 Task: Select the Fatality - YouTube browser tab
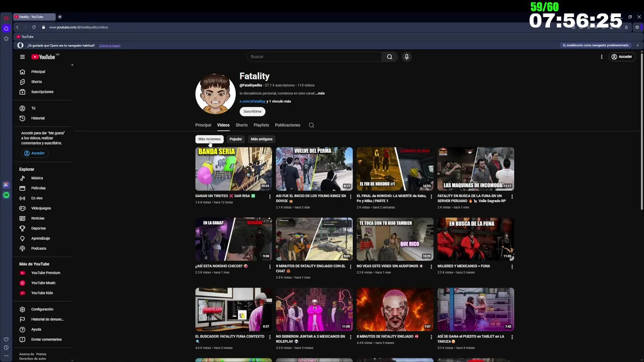34,17
